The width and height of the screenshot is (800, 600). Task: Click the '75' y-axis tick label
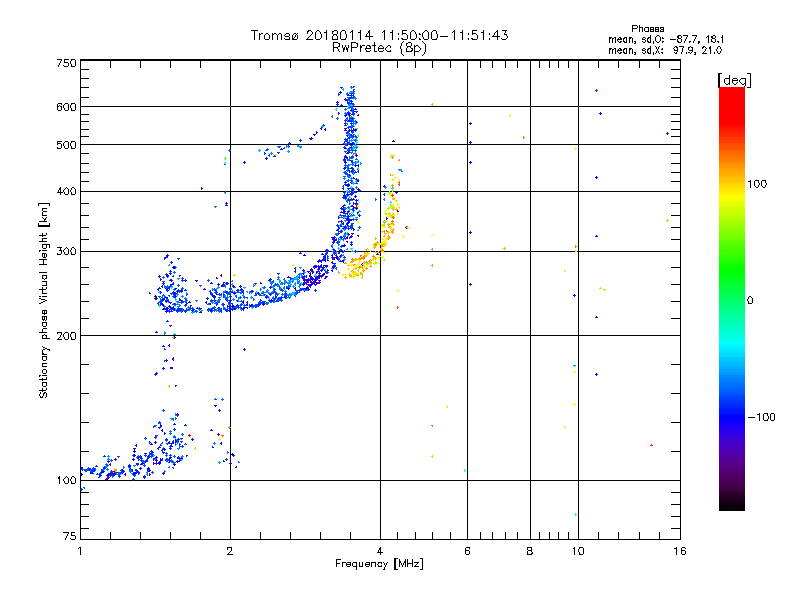70,536
